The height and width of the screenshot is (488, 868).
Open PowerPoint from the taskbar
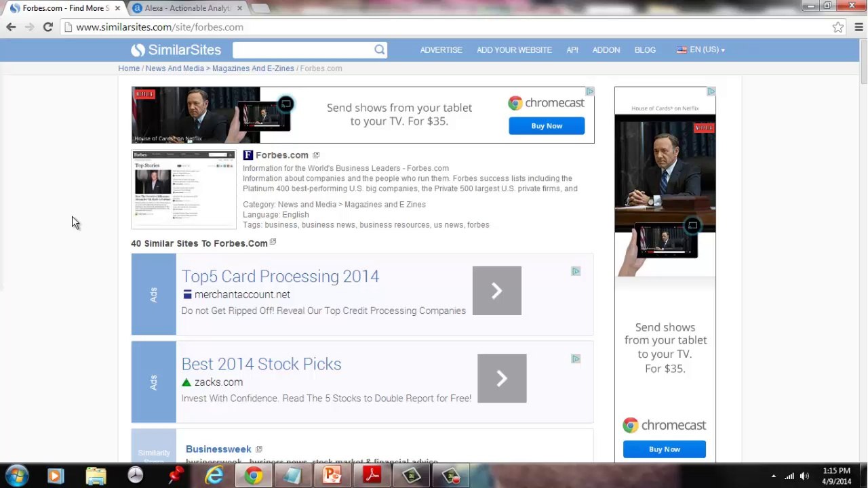pos(332,476)
